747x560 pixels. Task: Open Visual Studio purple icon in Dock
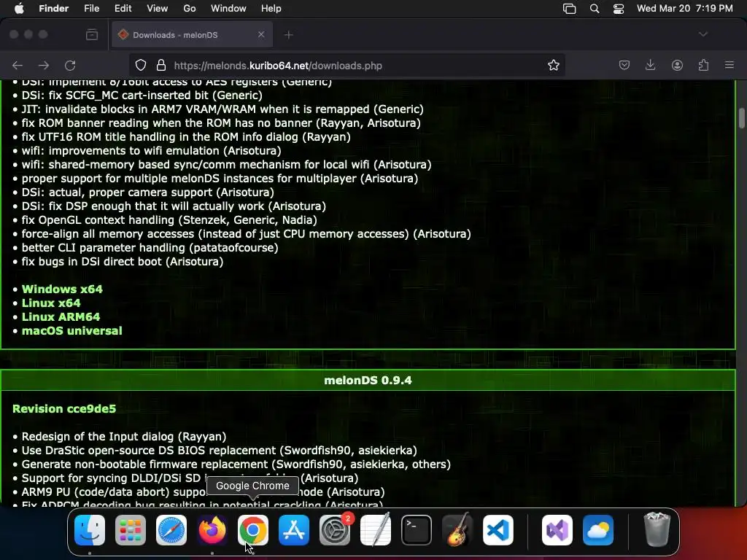[557, 530]
